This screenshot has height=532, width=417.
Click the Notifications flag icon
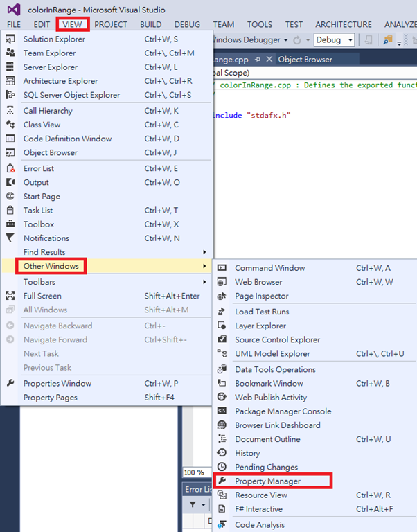(10, 238)
